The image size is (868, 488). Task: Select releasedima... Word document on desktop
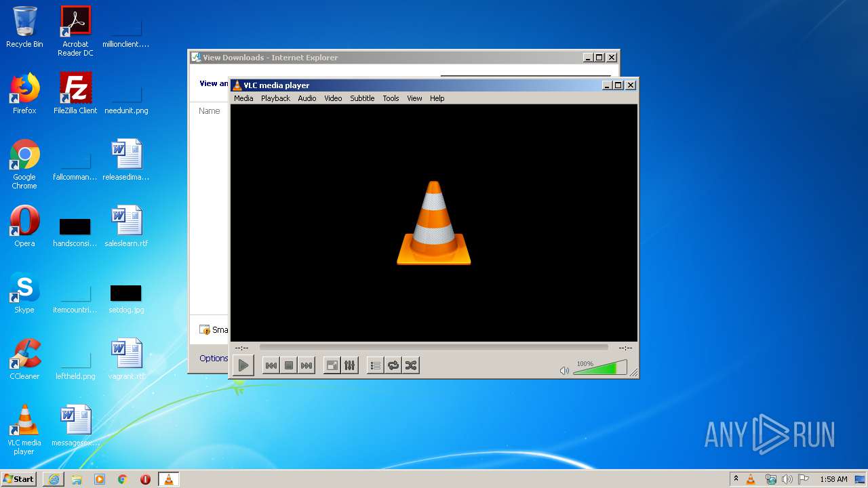(x=126, y=160)
